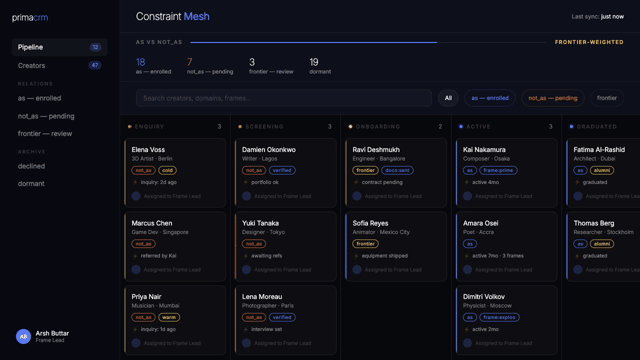This screenshot has height=360, width=640.
Task: Filter by the frontier chip
Action: coord(607,98)
